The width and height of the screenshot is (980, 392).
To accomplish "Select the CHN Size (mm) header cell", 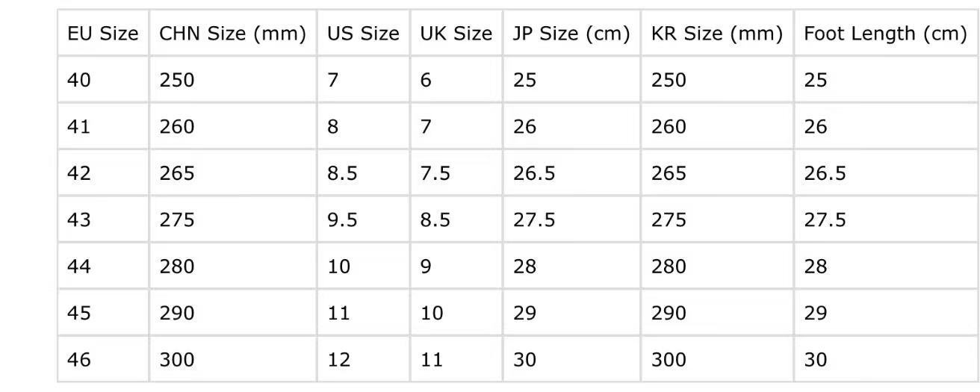I will point(232,34).
